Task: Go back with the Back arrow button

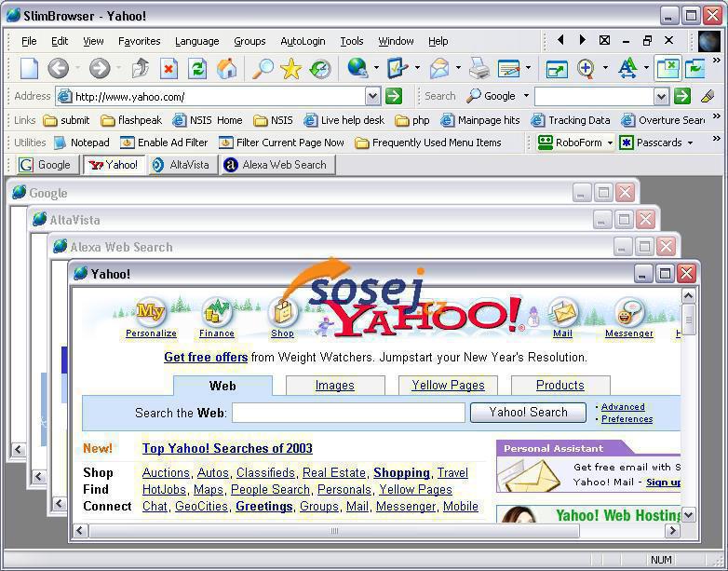Action: 59,69
